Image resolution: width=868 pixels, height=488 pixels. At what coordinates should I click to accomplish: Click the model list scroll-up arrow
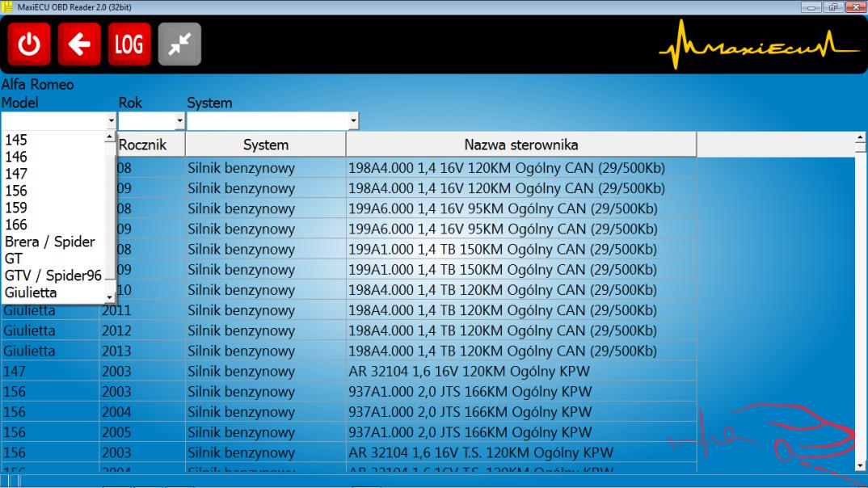click(110, 137)
